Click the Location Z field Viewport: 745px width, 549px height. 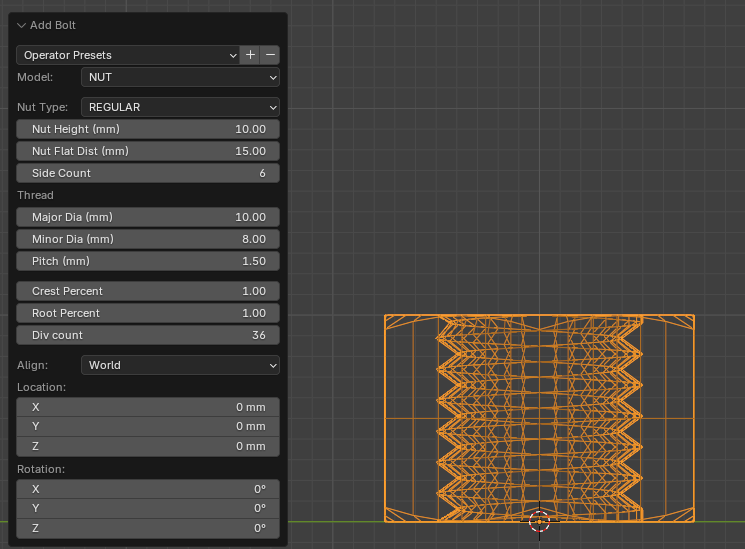tap(148, 446)
